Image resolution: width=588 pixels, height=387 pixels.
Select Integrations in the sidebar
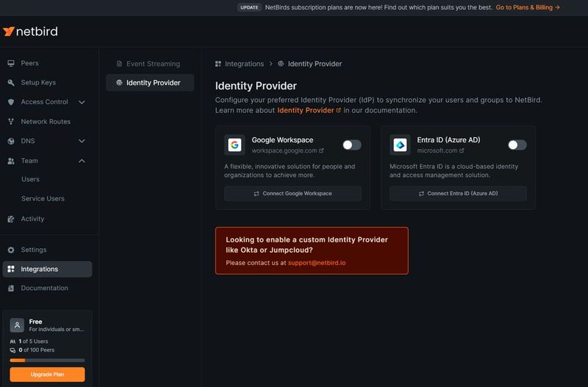coord(47,269)
